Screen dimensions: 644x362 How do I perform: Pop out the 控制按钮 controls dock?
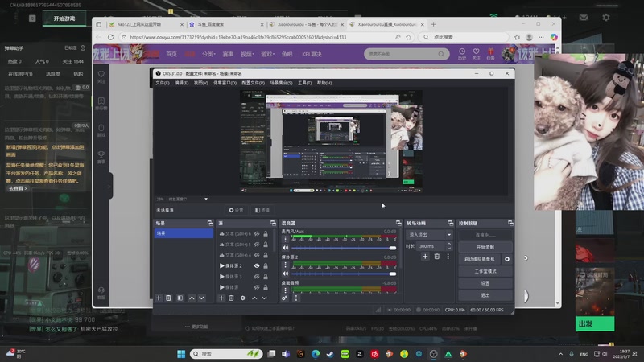point(510,223)
